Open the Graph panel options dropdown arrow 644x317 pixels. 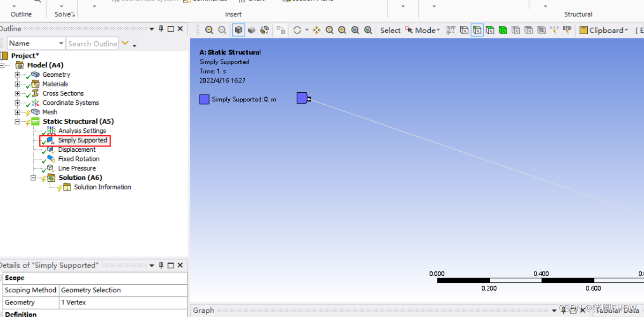[554, 310]
